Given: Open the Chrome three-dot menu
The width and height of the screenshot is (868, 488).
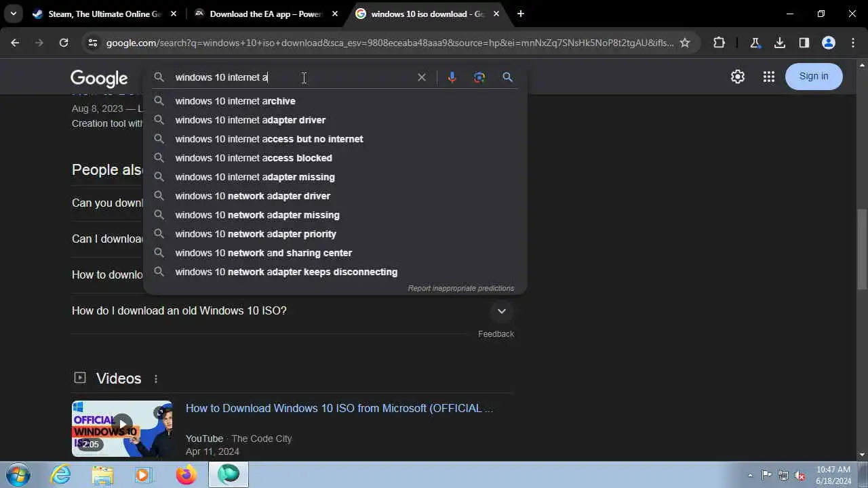Looking at the screenshot, I should click(x=852, y=43).
